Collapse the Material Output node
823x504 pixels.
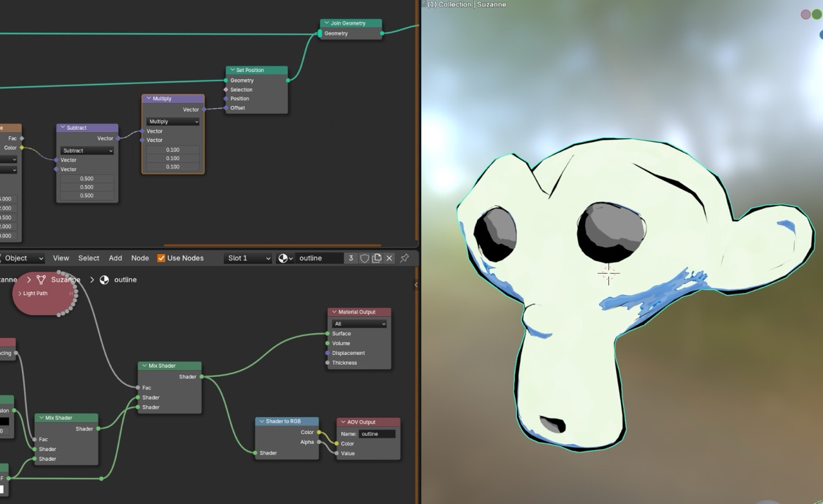(334, 312)
